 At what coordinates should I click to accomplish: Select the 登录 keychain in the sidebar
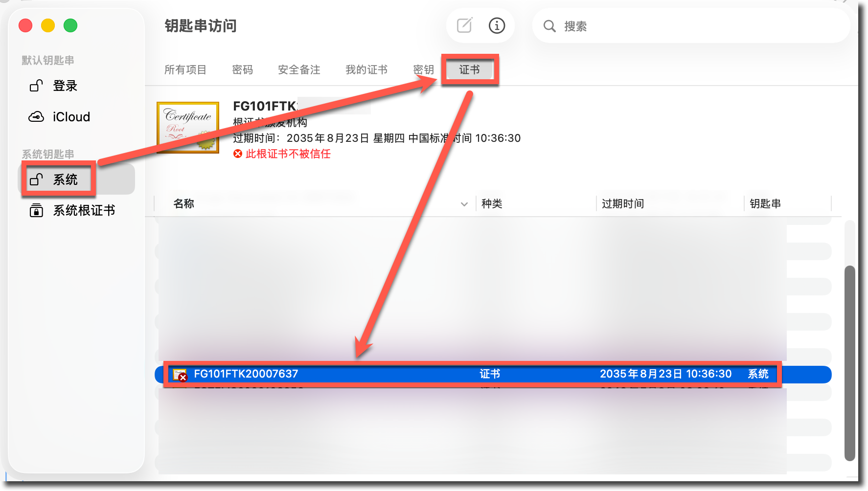coord(65,86)
